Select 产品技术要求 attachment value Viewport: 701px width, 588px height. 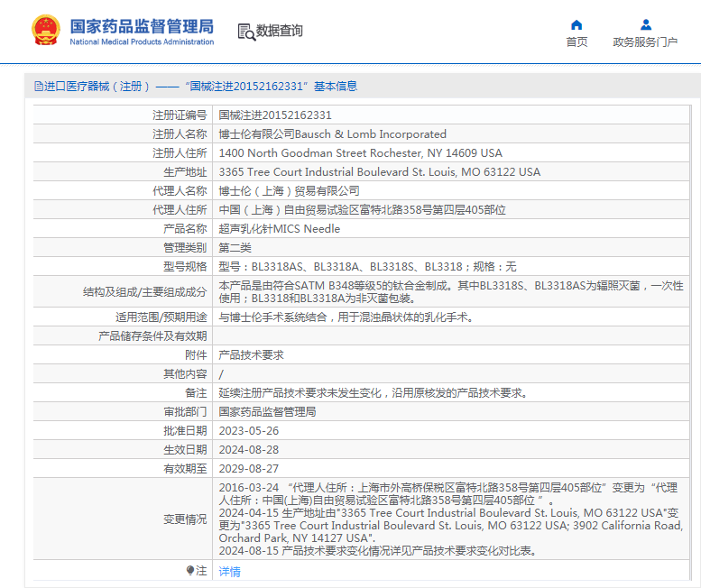click(251, 354)
